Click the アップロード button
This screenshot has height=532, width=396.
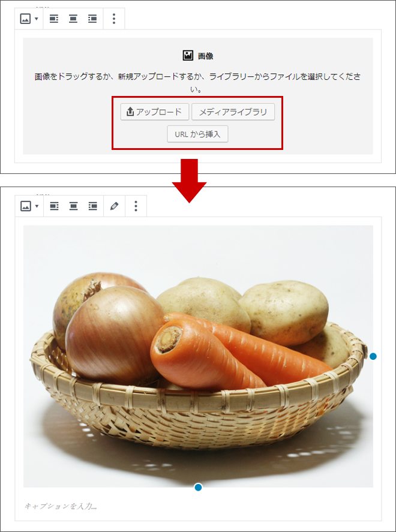coord(155,112)
